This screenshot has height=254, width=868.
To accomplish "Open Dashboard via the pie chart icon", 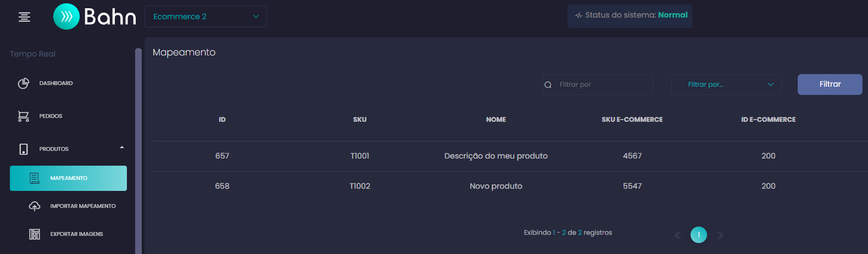I will 24,83.
